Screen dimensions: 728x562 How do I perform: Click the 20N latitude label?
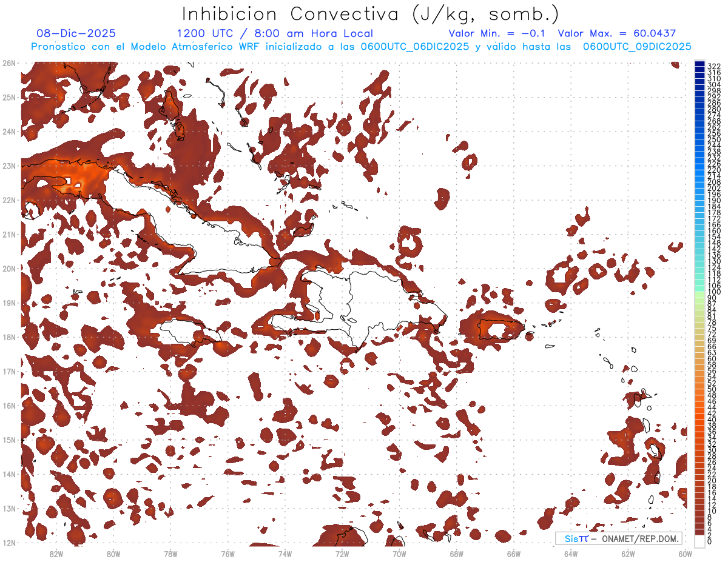point(8,269)
